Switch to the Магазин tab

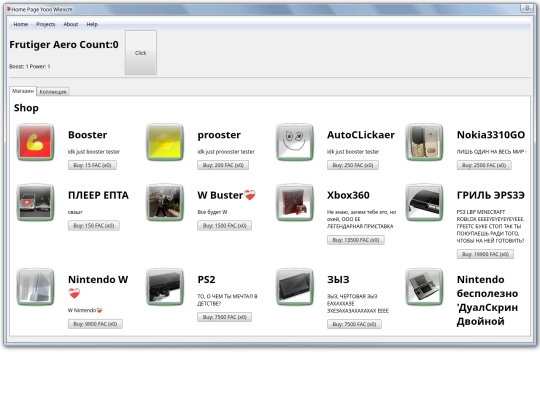23,91
